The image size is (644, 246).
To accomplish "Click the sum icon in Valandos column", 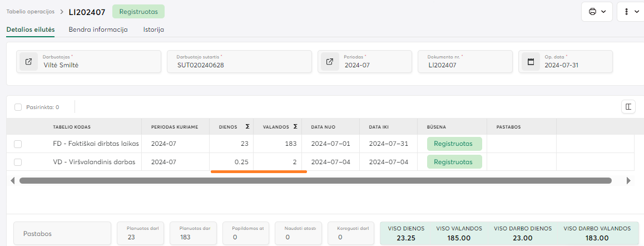I will 295,127.
